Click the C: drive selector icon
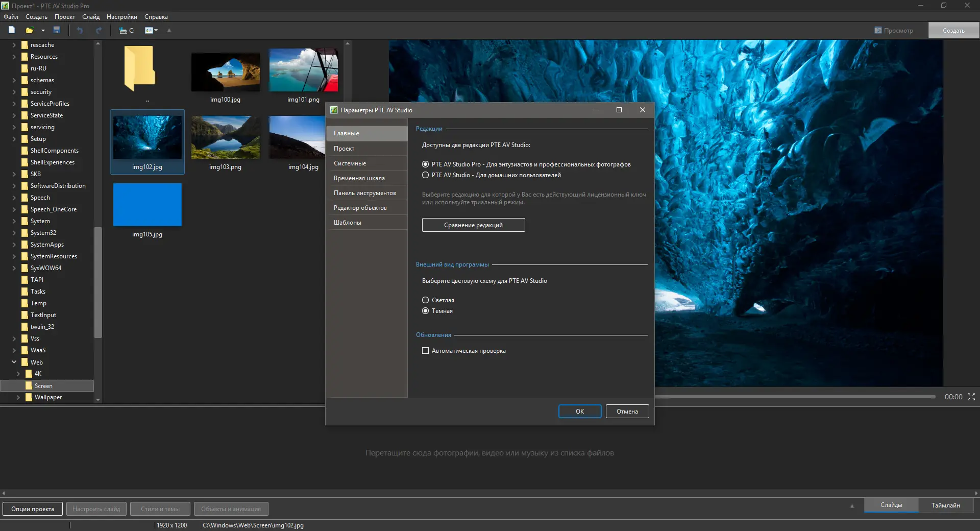The width and height of the screenshot is (980, 531). coord(127,30)
